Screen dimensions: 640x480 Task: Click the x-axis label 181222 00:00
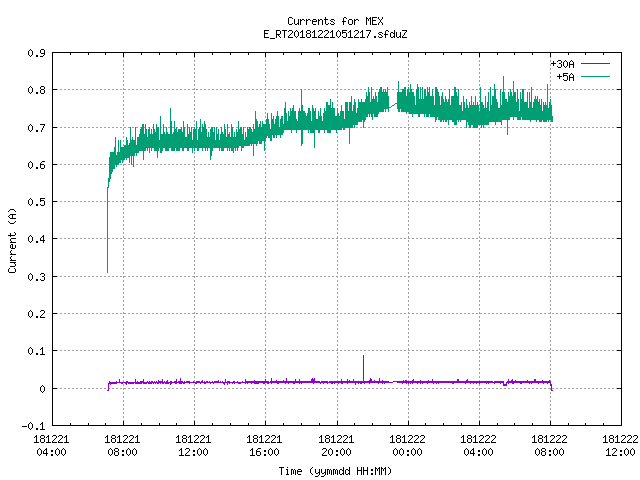click(407, 446)
